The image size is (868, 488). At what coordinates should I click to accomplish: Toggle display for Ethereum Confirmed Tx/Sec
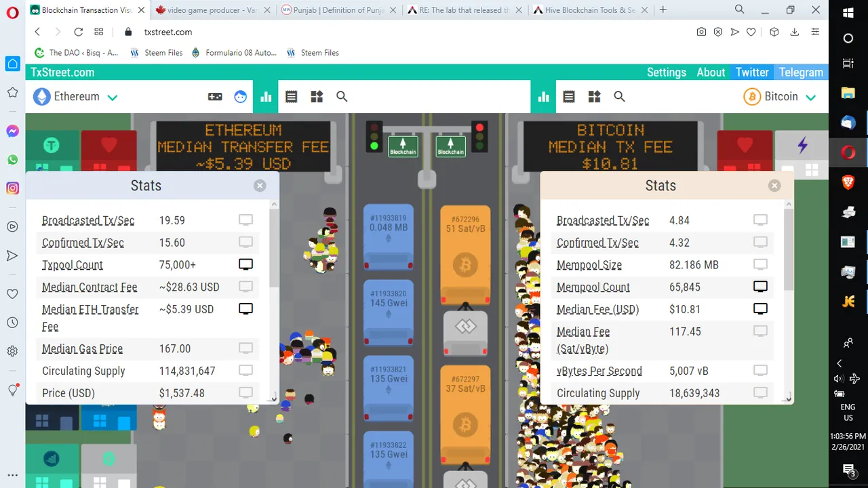245,243
